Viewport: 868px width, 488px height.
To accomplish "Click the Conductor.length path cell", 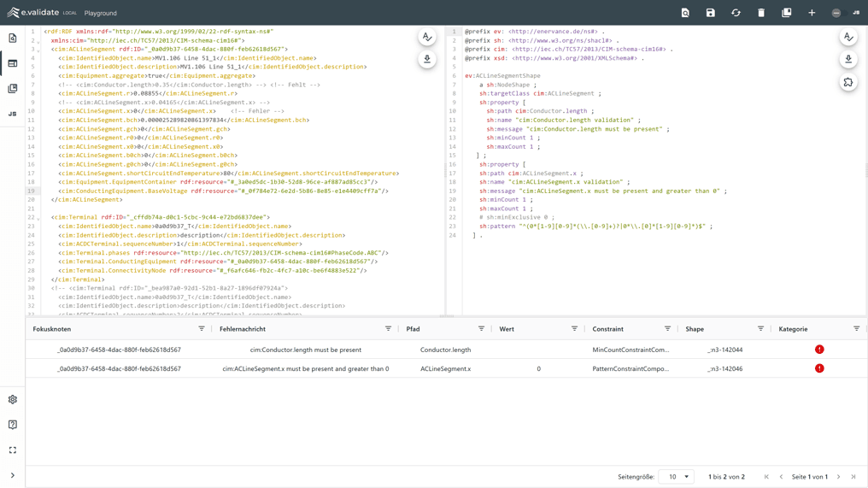I will point(446,350).
